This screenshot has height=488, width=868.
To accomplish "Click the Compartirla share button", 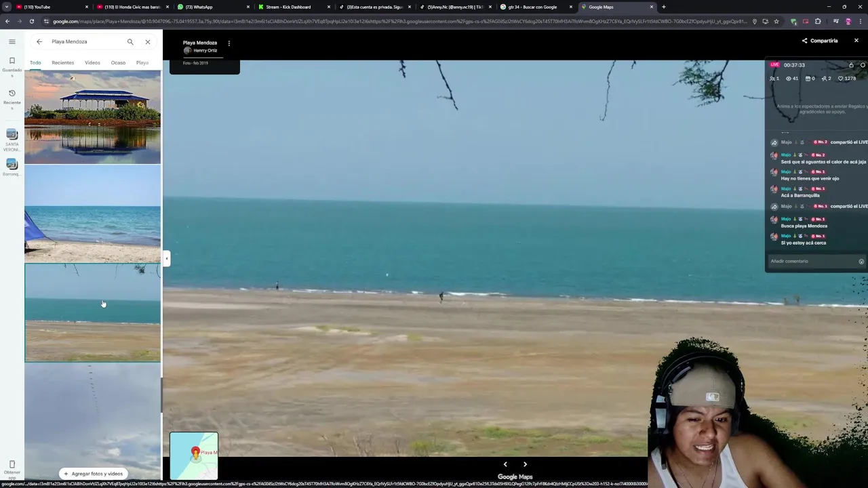I will (x=820, y=41).
